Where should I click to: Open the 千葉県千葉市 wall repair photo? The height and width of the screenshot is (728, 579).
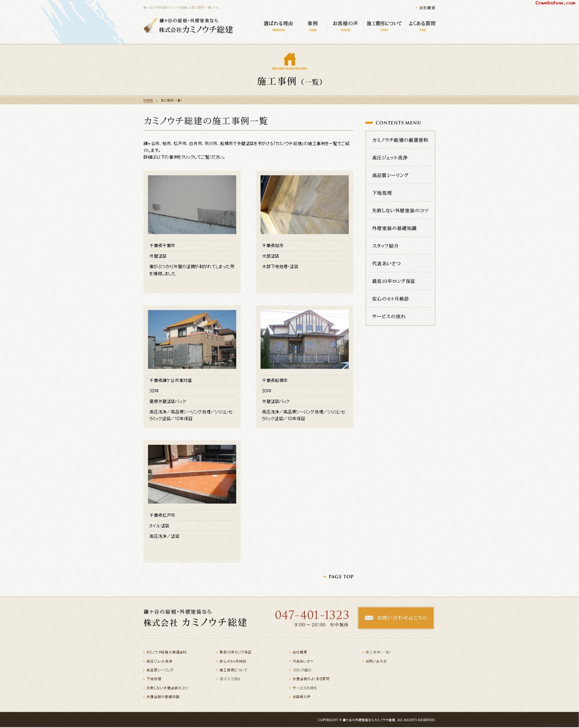(192, 204)
